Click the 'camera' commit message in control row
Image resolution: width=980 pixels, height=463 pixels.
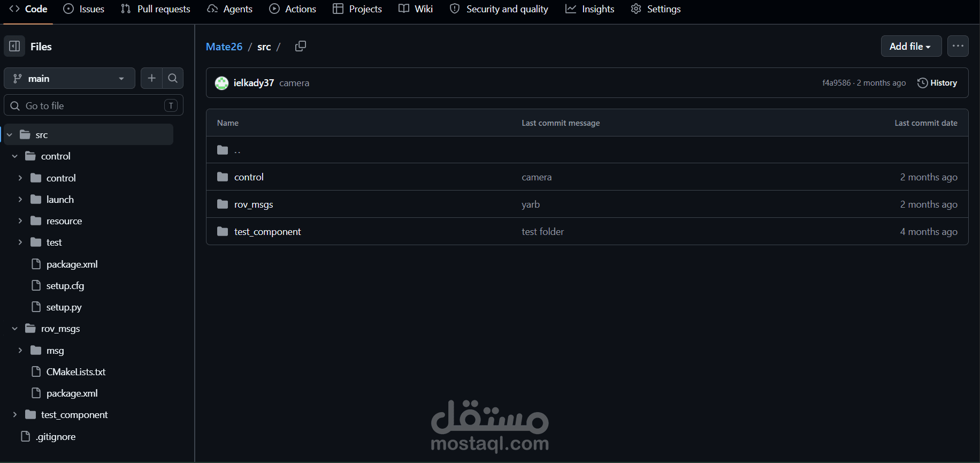tap(537, 177)
